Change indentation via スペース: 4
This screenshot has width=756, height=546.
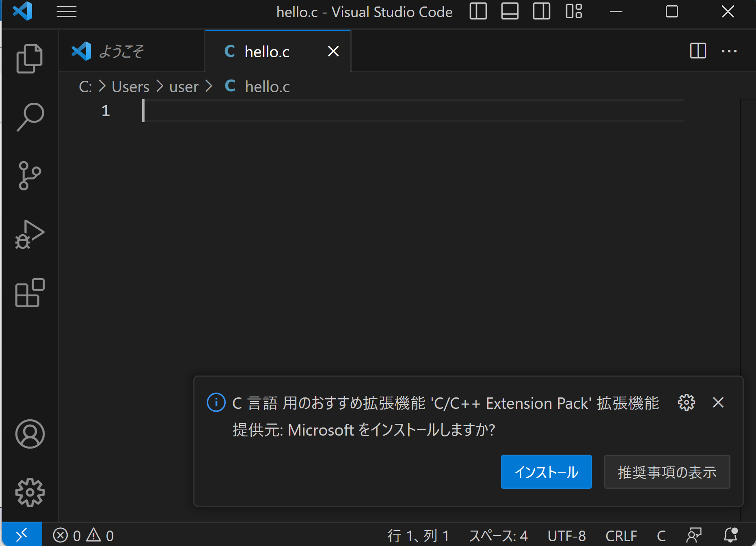(x=498, y=535)
